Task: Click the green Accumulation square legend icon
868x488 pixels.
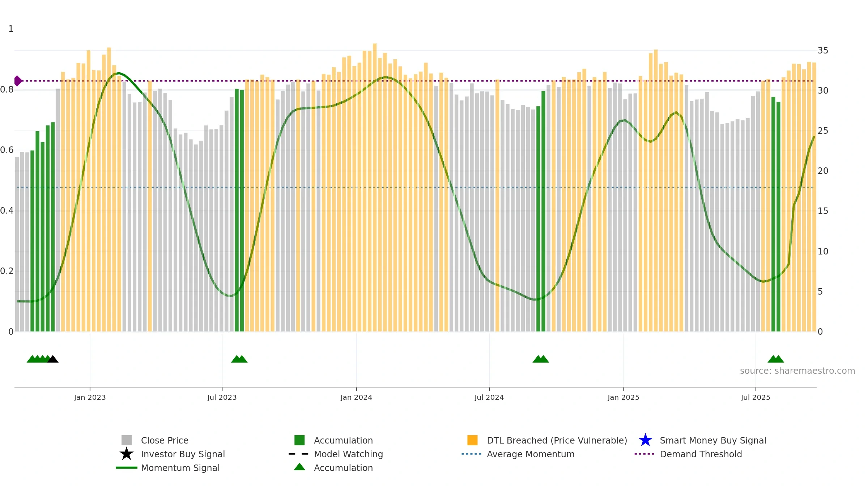Action: pyautogui.click(x=299, y=440)
